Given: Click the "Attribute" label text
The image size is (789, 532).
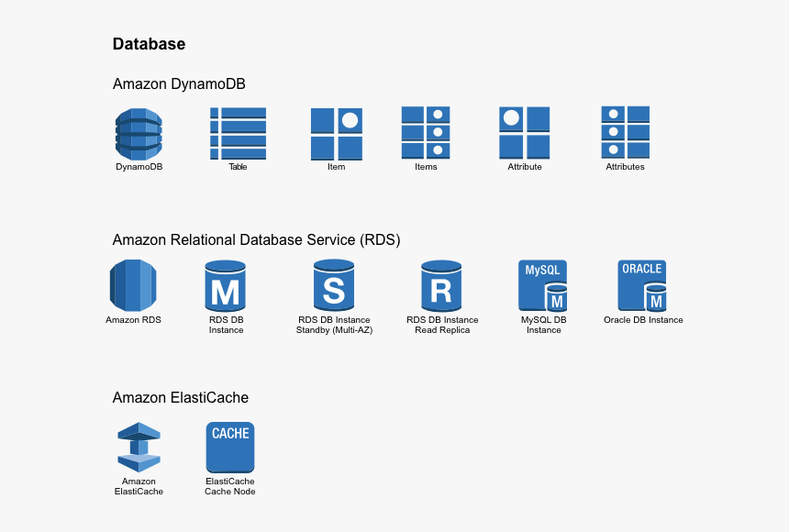Looking at the screenshot, I should [x=525, y=167].
